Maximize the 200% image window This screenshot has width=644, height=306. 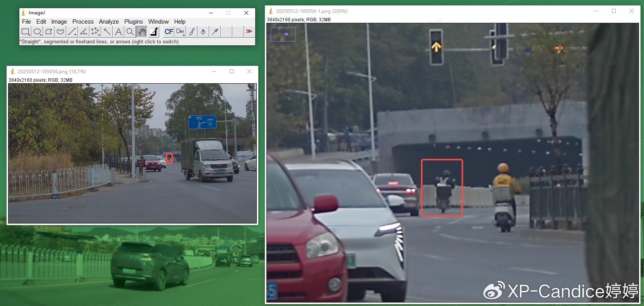pyautogui.click(x=614, y=11)
